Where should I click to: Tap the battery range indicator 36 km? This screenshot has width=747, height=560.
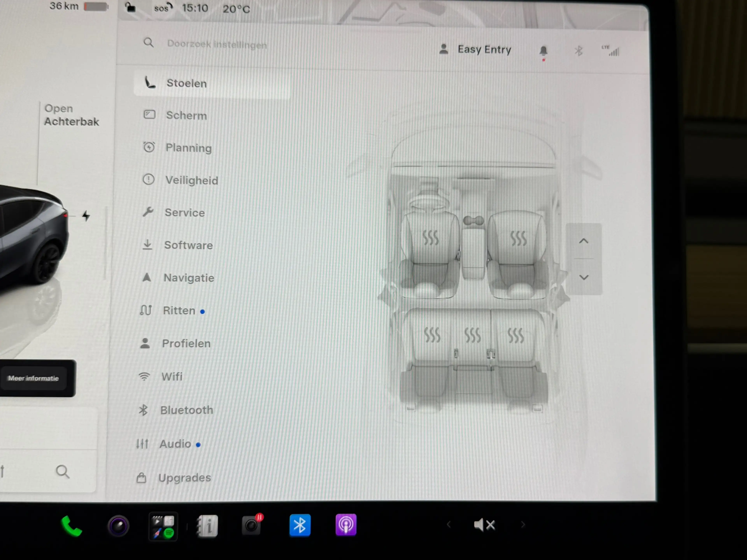click(x=79, y=6)
